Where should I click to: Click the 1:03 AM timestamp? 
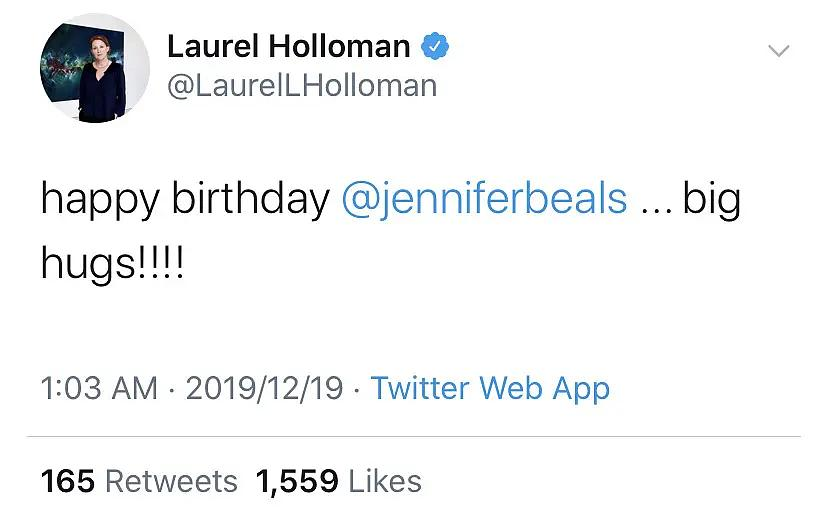tap(99, 387)
